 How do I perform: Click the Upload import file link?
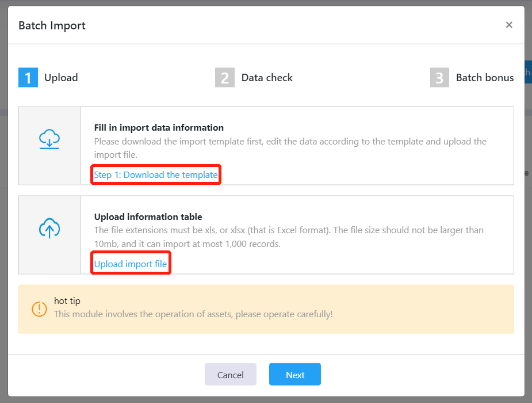pyautogui.click(x=131, y=264)
